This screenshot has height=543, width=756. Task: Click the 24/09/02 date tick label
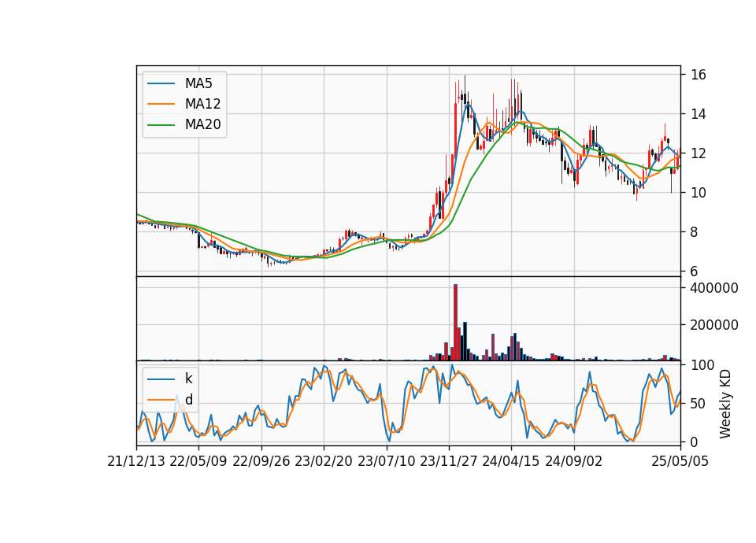click(x=574, y=462)
